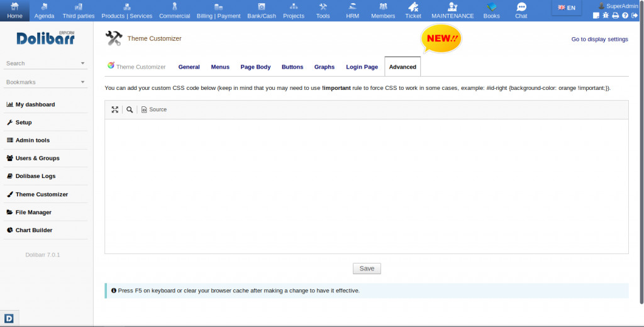Open the Books module
The image size is (644, 327).
[x=492, y=11]
